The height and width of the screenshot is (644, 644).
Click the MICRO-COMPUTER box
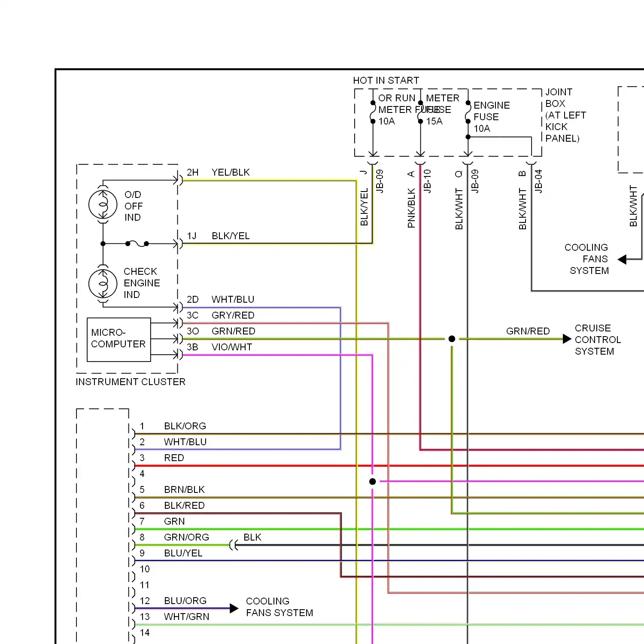[118, 340]
